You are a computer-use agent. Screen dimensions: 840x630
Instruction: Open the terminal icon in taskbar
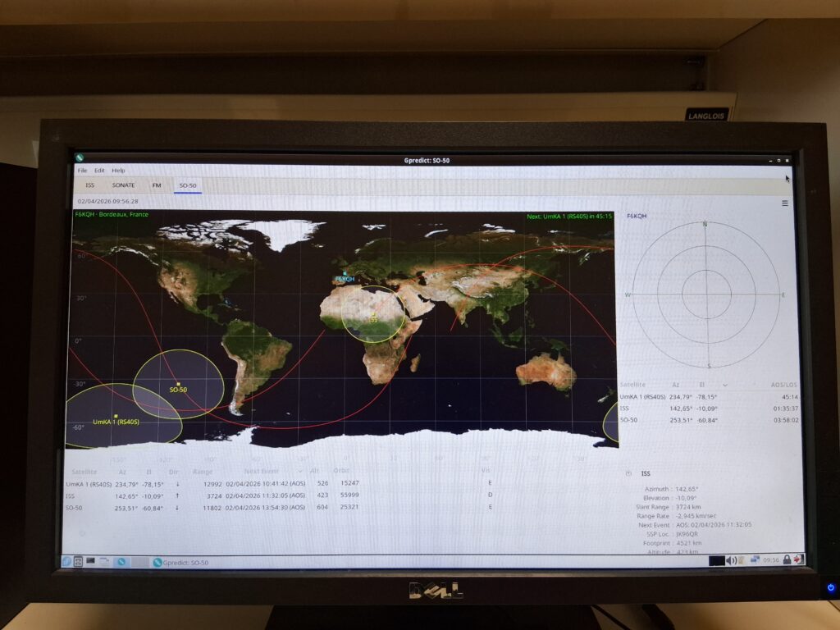coord(90,562)
